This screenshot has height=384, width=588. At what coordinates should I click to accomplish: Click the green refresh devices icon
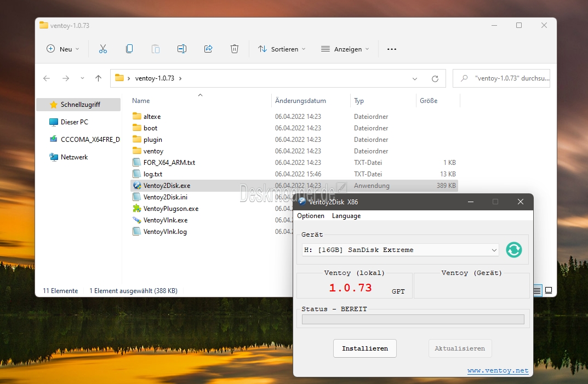tap(513, 250)
